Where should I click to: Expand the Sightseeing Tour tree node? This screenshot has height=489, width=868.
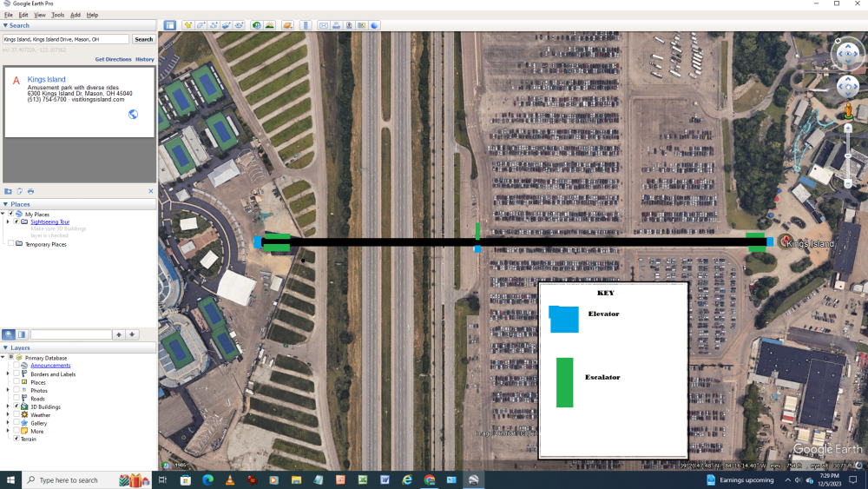pos(9,221)
